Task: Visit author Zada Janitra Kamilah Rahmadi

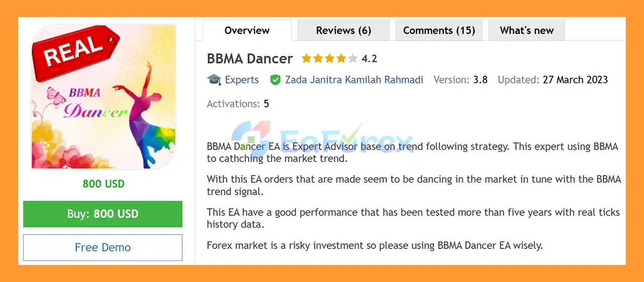Action: pos(354,80)
